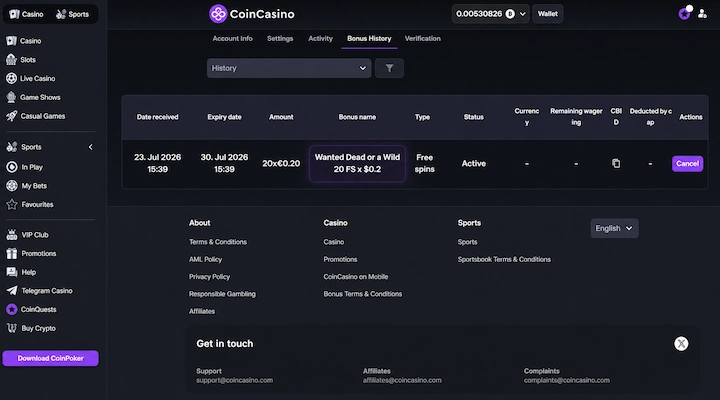Click the CoinQuests star badge in header
Image resolution: width=720 pixels, height=400 pixels.
point(684,14)
